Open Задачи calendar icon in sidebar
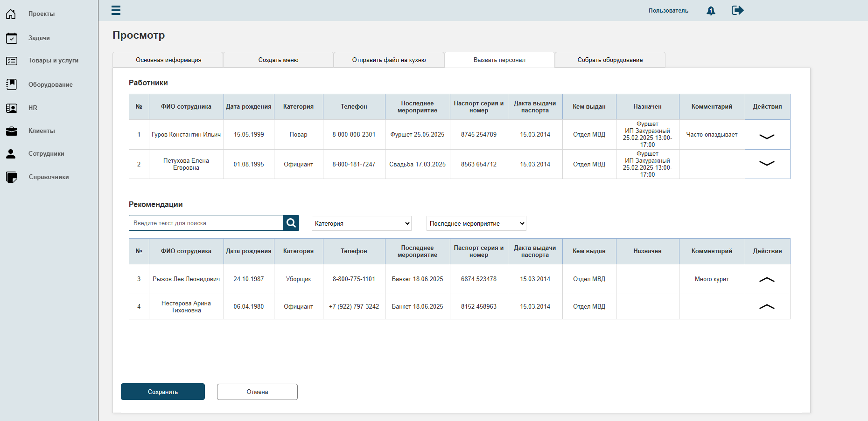 (x=12, y=38)
